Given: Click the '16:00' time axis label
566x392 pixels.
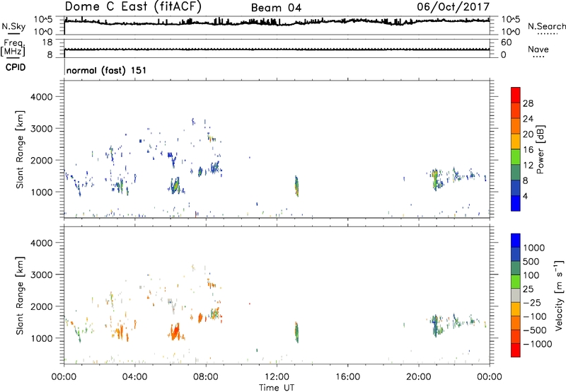Looking at the screenshot, I should click(347, 377).
